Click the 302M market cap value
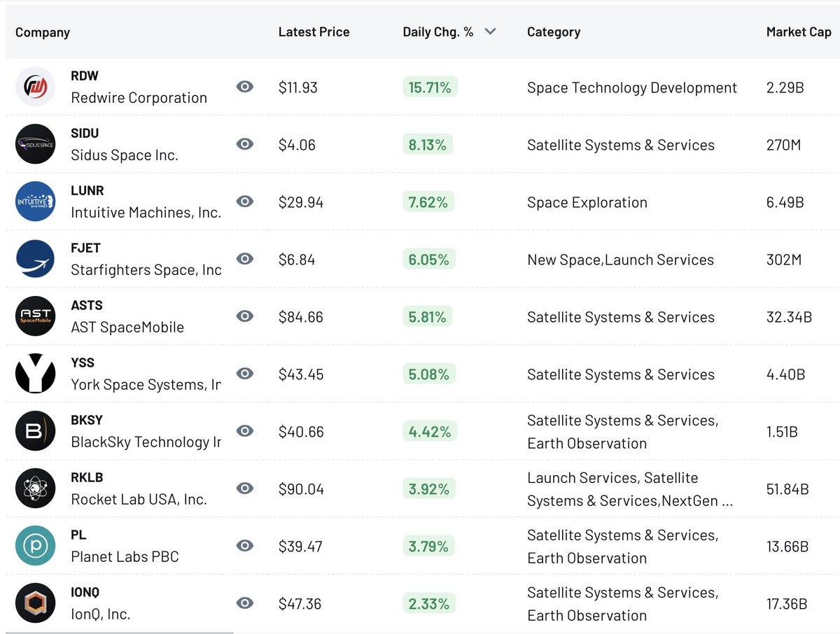This screenshot has height=634, width=840. point(784,260)
